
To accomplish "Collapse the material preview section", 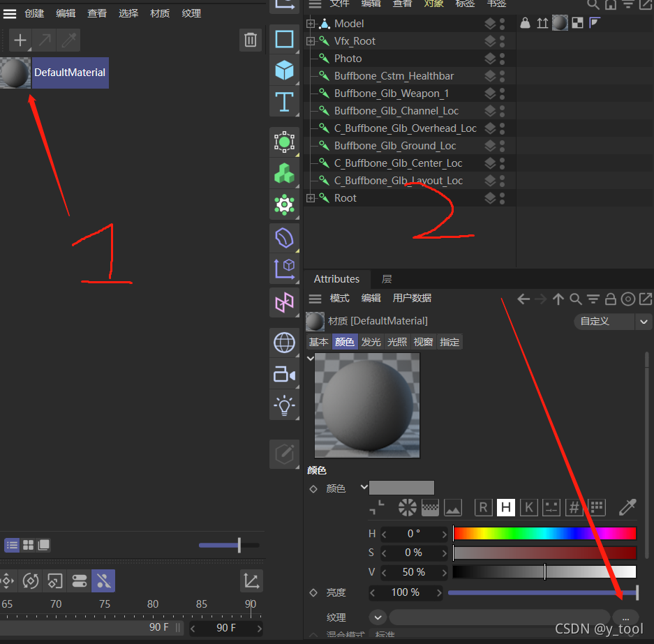I will pyautogui.click(x=311, y=358).
